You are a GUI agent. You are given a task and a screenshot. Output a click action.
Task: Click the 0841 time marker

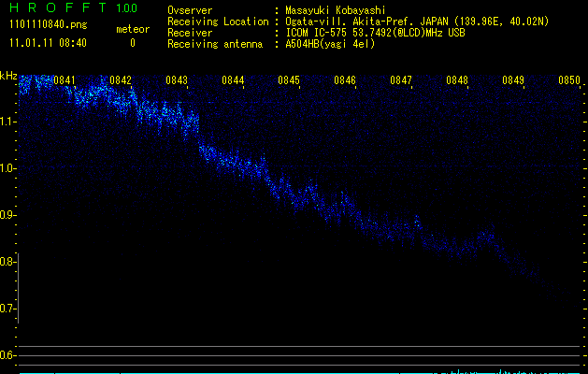[65, 80]
